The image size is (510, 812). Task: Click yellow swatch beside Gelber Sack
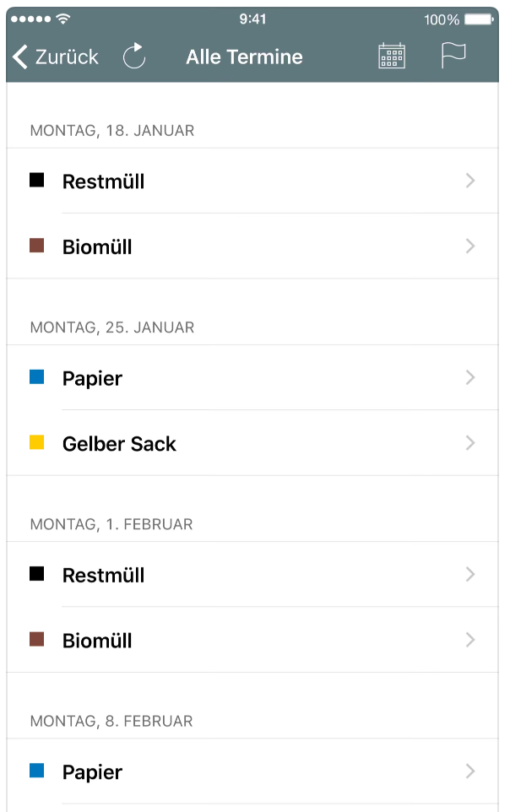coord(37,442)
